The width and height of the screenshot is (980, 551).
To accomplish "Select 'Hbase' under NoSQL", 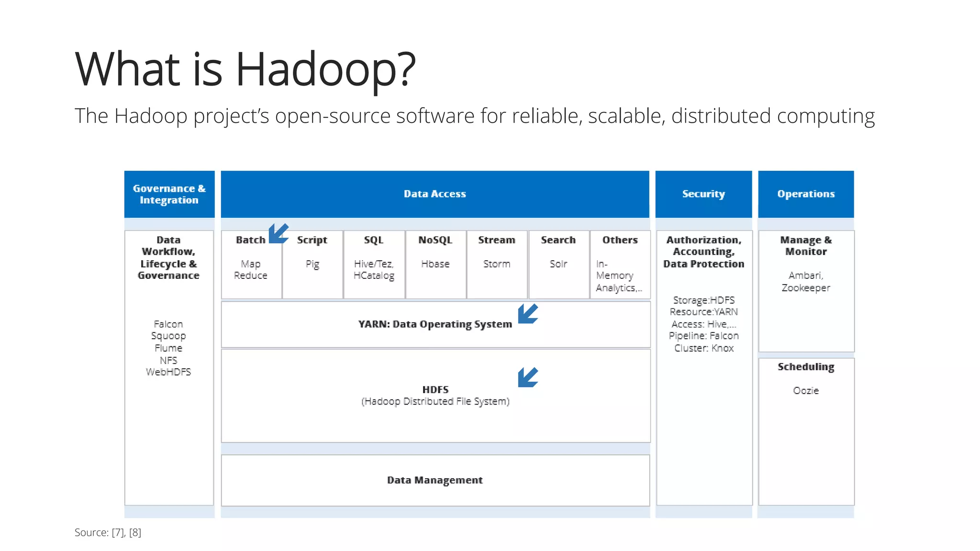I will pyautogui.click(x=435, y=264).
